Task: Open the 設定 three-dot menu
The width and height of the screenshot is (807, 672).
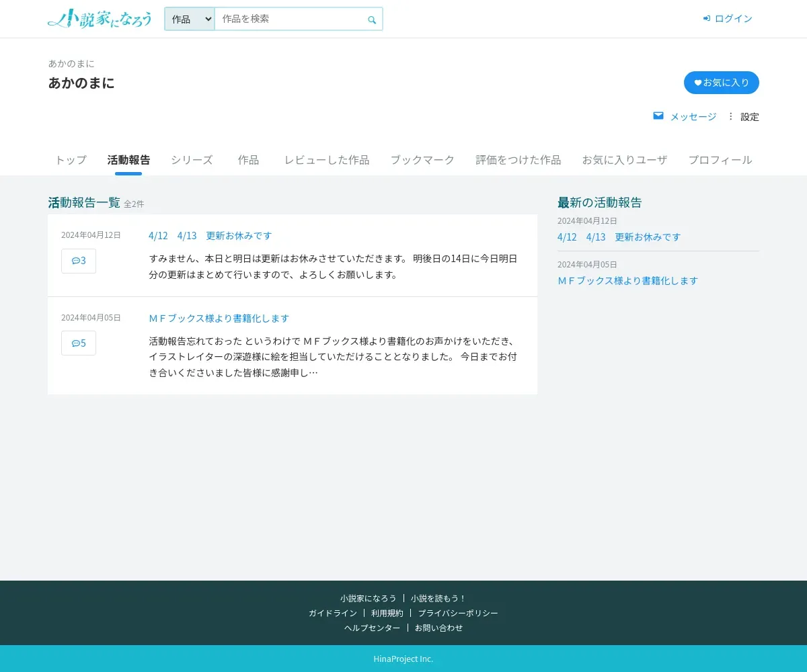Action: coord(731,116)
